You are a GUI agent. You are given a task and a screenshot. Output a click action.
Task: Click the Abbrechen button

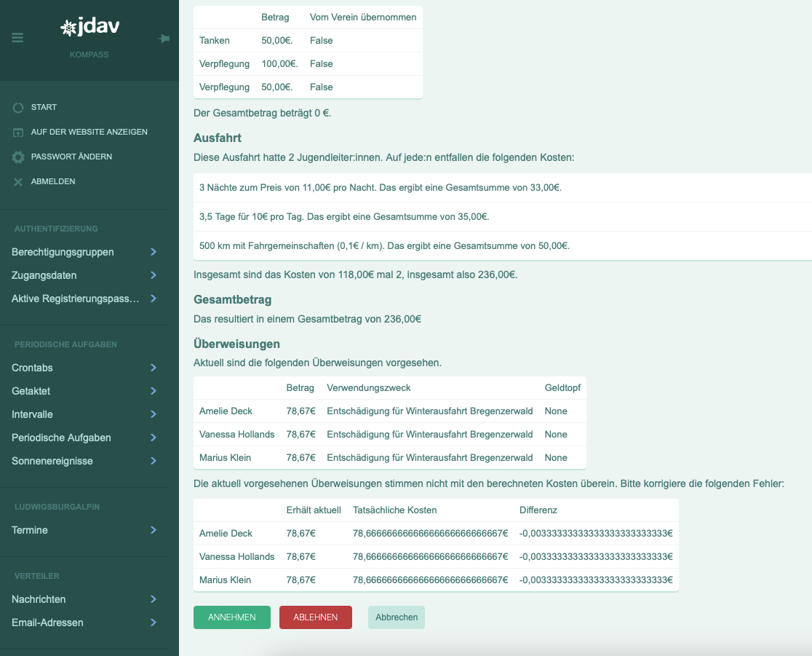click(x=396, y=617)
